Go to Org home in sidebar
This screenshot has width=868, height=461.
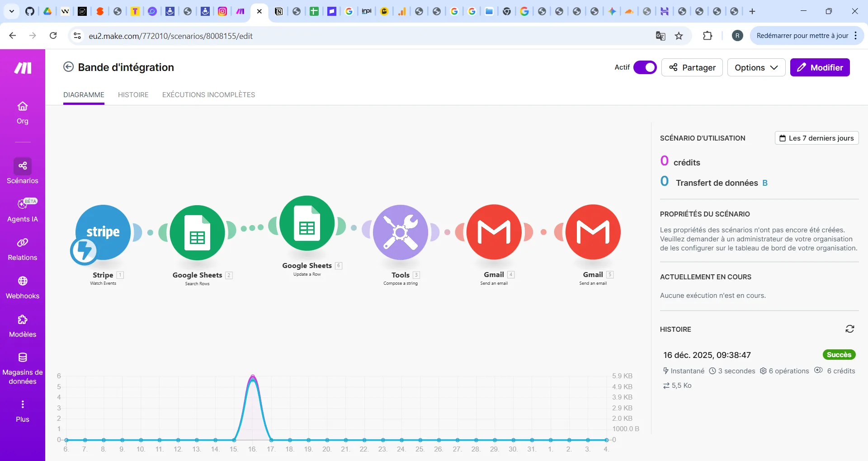pyautogui.click(x=23, y=113)
